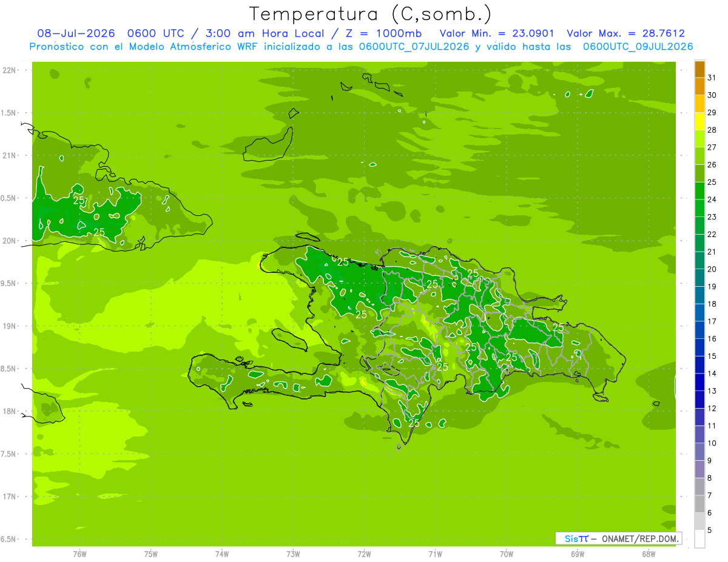This screenshot has height=562, width=728.
Task: Click the southernmost 25 contour label on Hispaniola
Action: pos(414,423)
